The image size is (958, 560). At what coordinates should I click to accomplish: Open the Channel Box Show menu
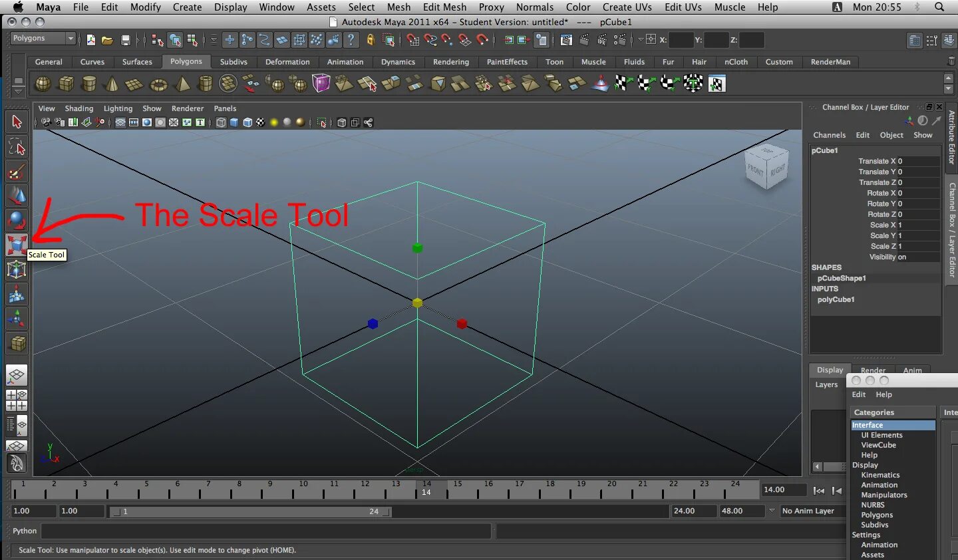923,135
